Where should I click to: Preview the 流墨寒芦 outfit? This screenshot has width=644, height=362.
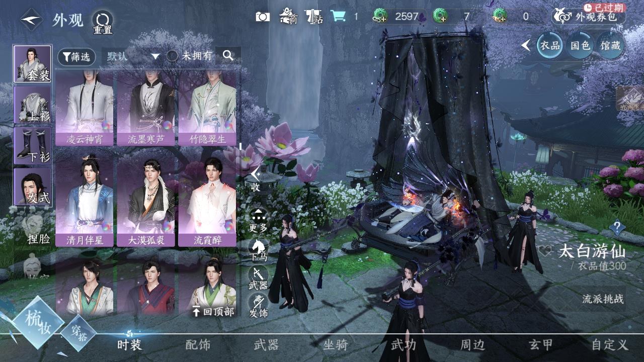click(x=146, y=108)
